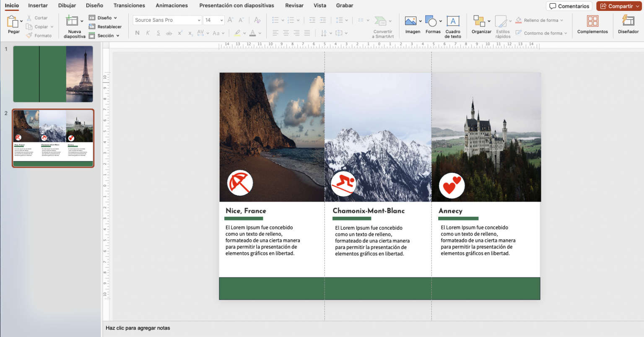Open the font size dropdown showing 14

coord(214,20)
